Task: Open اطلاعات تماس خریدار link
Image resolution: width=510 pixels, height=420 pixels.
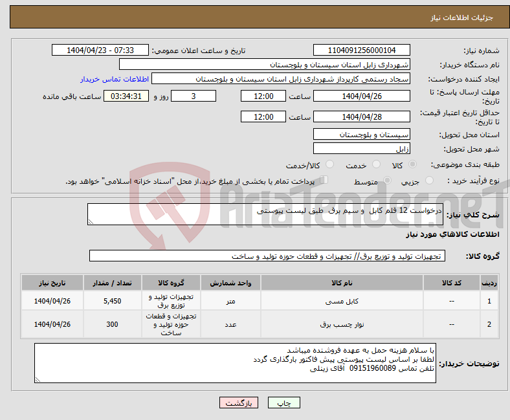Action: coord(115,79)
